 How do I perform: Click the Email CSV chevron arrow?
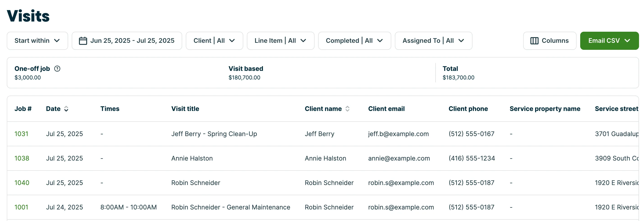[627, 41]
